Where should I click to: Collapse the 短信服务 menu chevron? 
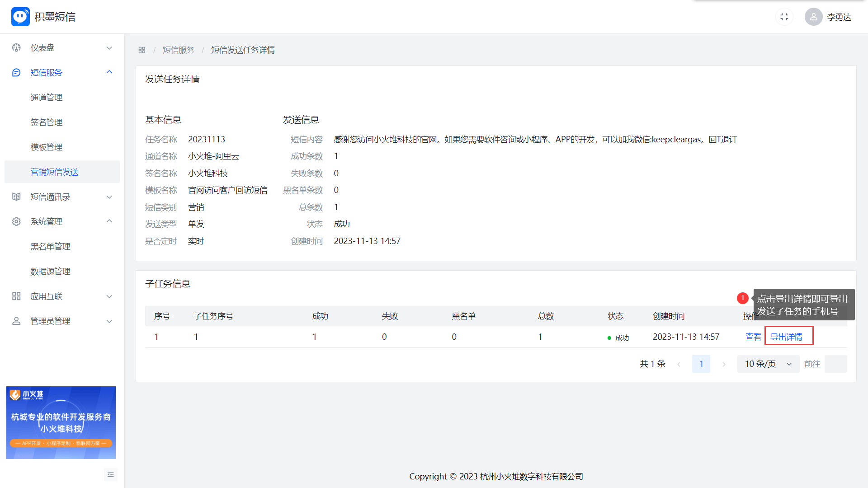coord(109,72)
